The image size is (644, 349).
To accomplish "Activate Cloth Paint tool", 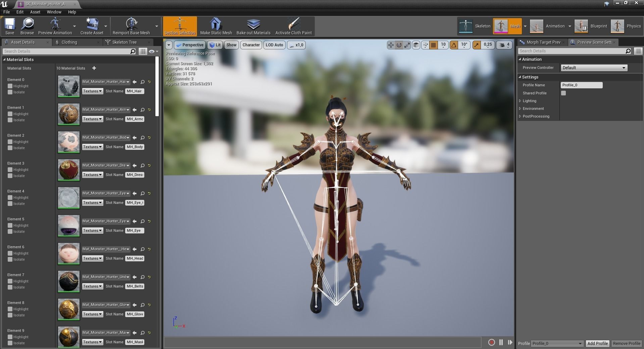I will pos(293,26).
